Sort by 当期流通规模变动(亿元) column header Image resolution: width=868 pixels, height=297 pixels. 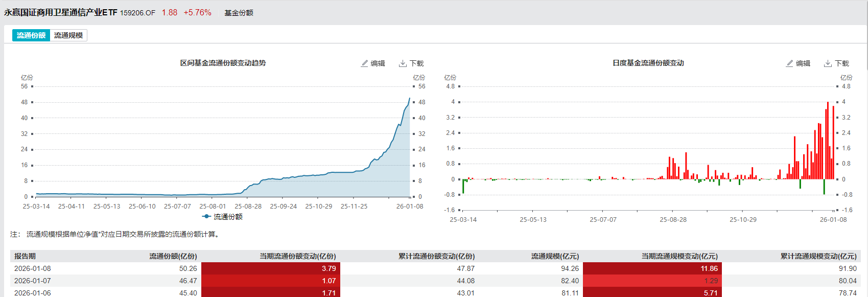click(x=680, y=256)
